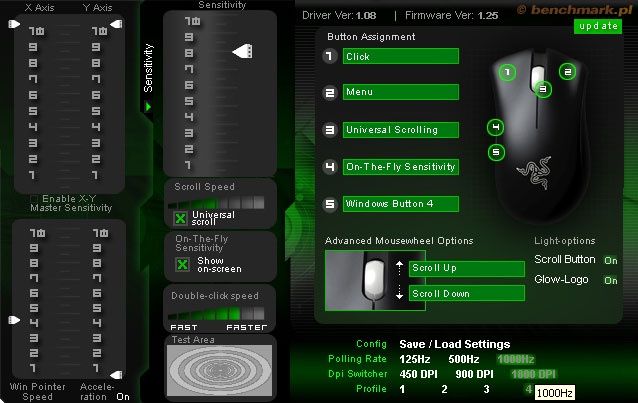Open Save / Load Settings
The height and width of the screenshot is (403, 638).
(x=454, y=344)
